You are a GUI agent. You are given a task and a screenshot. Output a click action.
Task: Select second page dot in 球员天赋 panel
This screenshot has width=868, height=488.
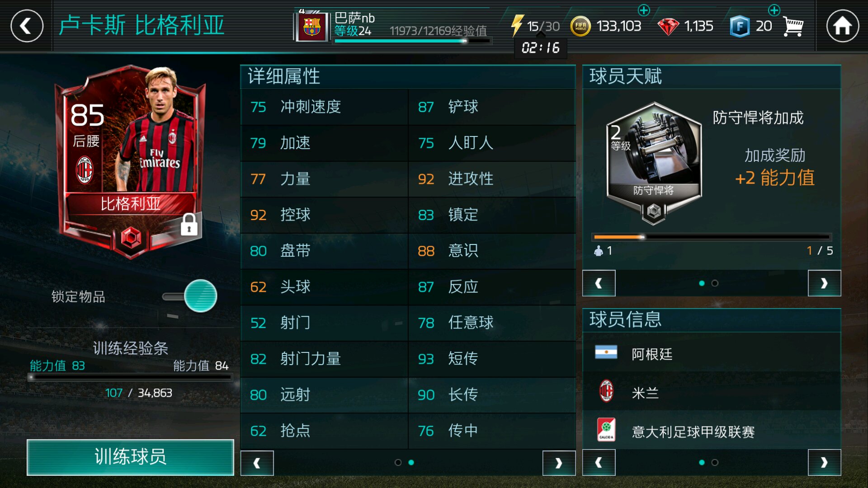pos(715,283)
